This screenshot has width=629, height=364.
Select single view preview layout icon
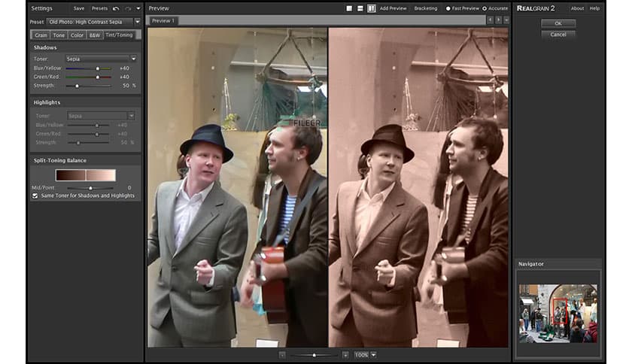pos(349,8)
